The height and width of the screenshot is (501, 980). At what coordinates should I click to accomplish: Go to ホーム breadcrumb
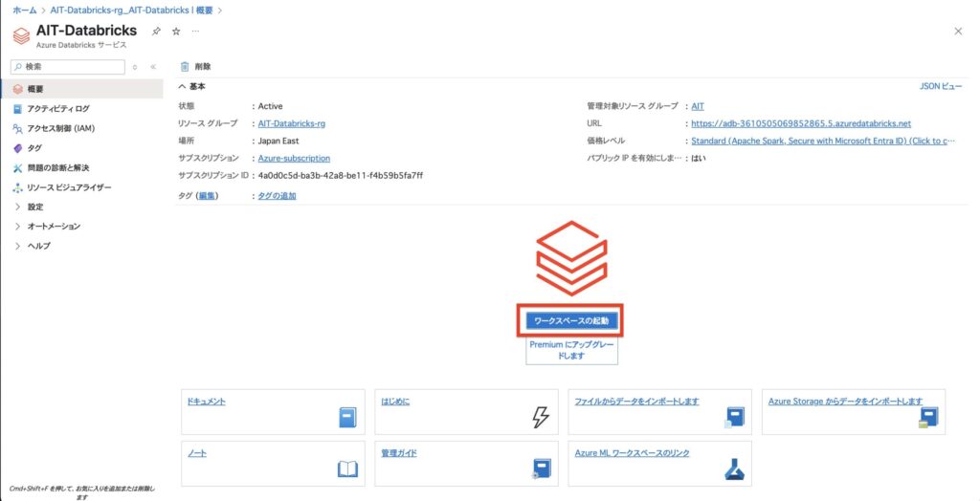(25, 10)
